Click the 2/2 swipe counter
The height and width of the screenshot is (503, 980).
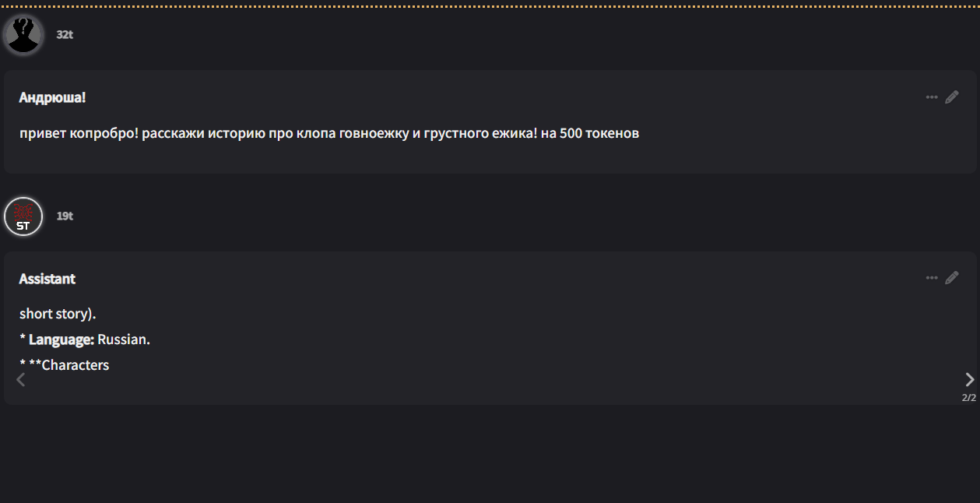click(x=968, y=397)
